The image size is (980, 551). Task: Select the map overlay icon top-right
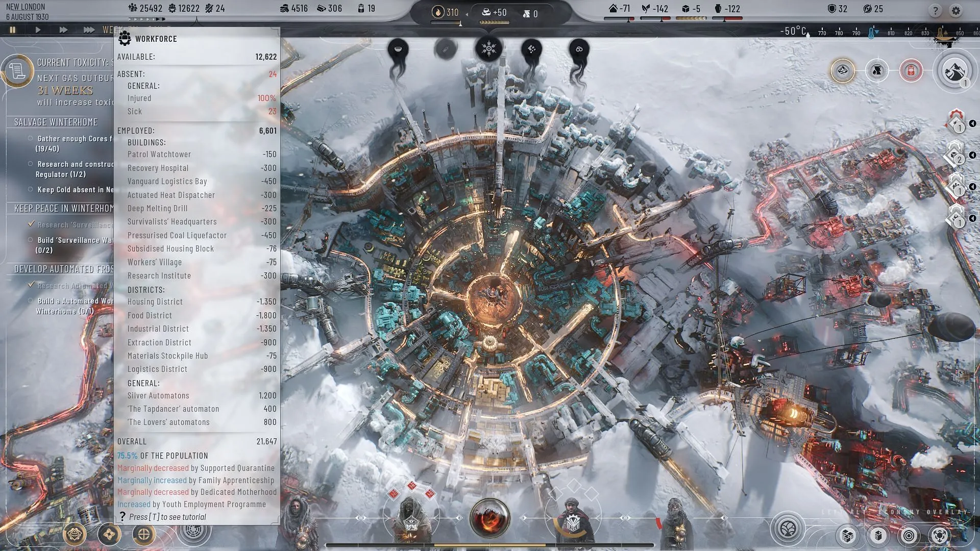coord(954,70)
